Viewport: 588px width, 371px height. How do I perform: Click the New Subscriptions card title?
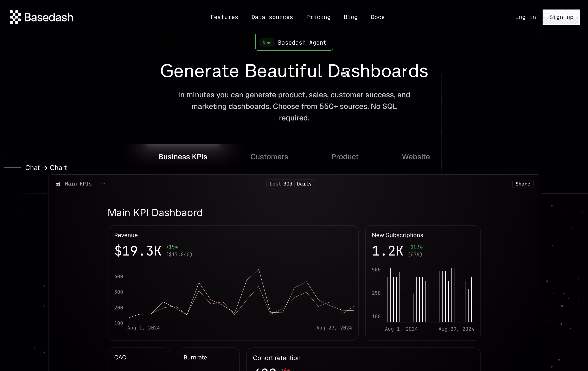coord(397,235)
